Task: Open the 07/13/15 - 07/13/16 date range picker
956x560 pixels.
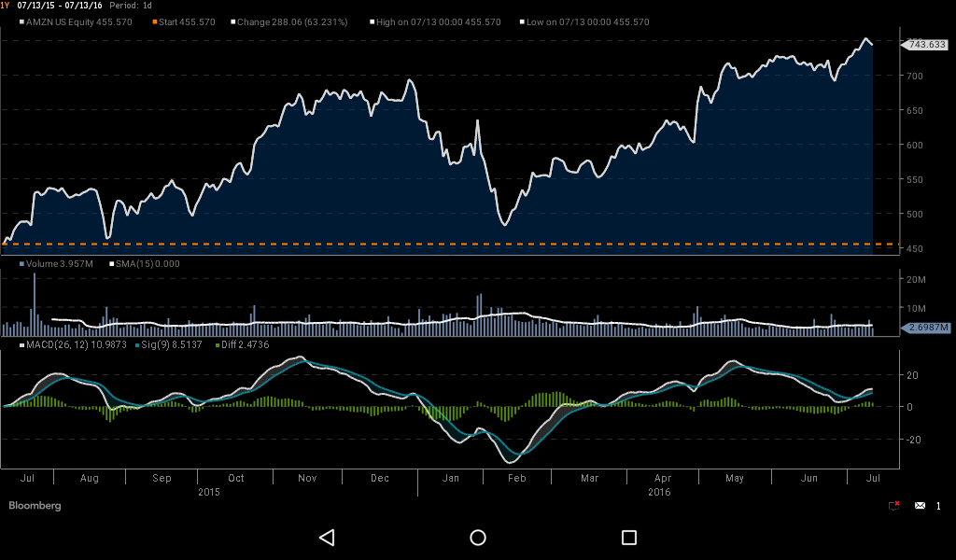Action: point(61,5)
